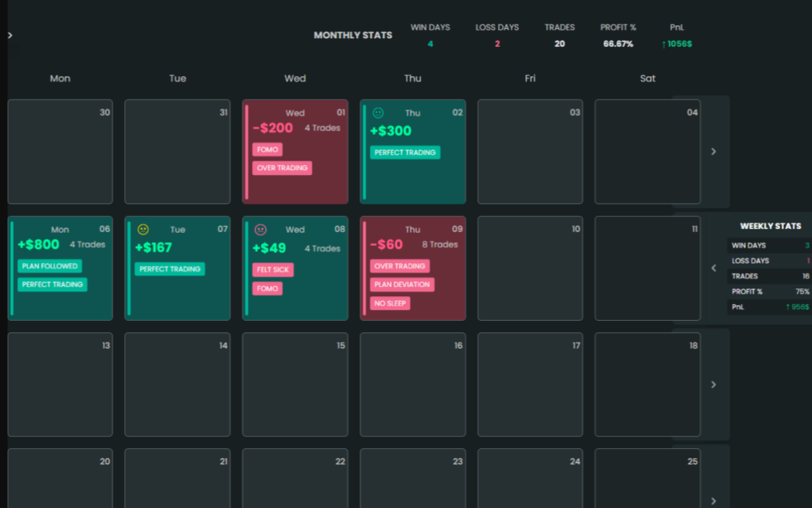812x508 pixels.
Task: Select empty calendar day 03
Action: [x=530, y=151]
